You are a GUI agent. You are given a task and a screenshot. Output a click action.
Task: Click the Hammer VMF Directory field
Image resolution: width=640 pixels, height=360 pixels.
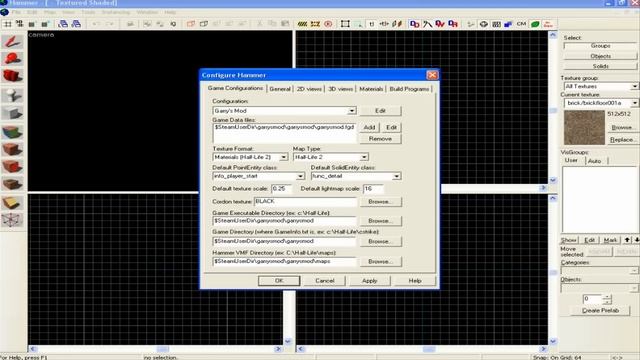tap(284, 262)
